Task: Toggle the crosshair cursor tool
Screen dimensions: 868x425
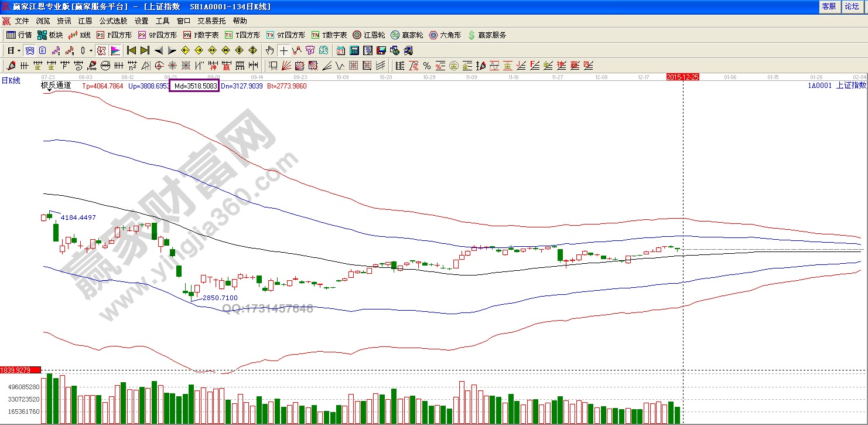Action: point(283,50)
